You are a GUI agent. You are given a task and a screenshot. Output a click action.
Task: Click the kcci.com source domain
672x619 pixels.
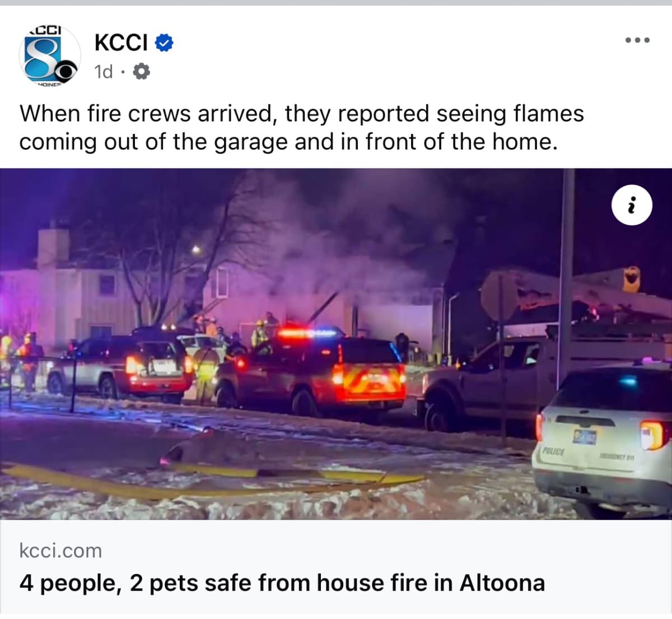click(x=60, y=551)
